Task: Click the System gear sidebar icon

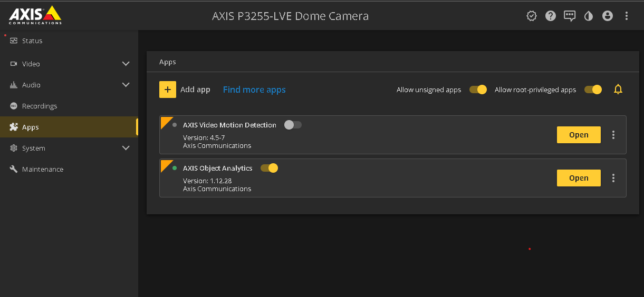Action: 14,148
